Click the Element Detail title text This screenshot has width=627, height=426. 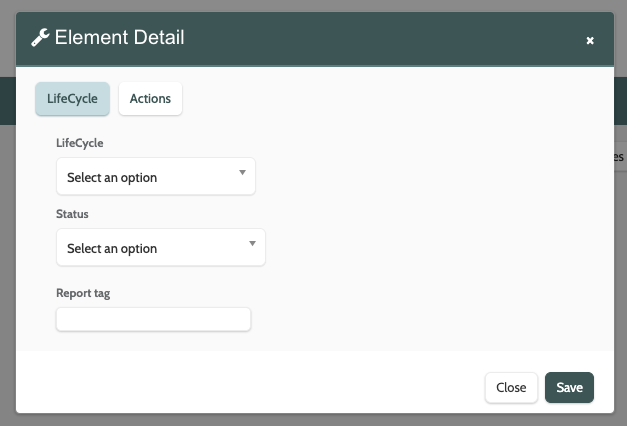coord(119,38)
